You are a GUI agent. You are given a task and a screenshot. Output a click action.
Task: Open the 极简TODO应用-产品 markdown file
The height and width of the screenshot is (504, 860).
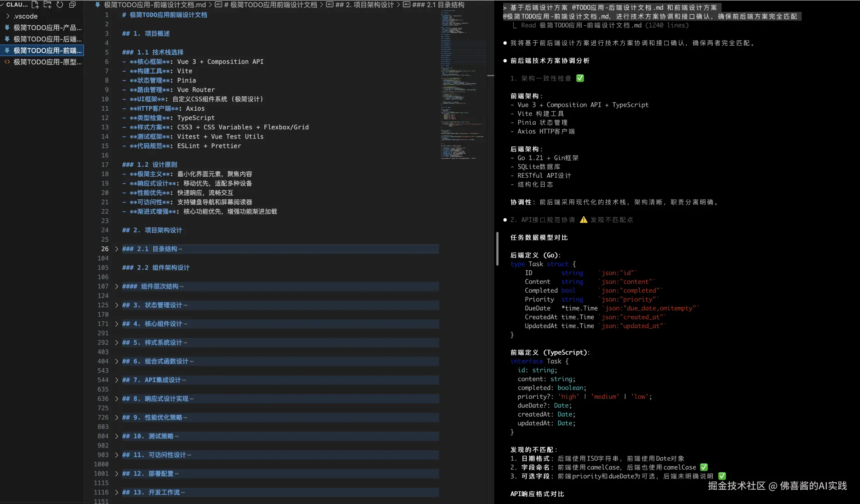[x=47, y=27]
